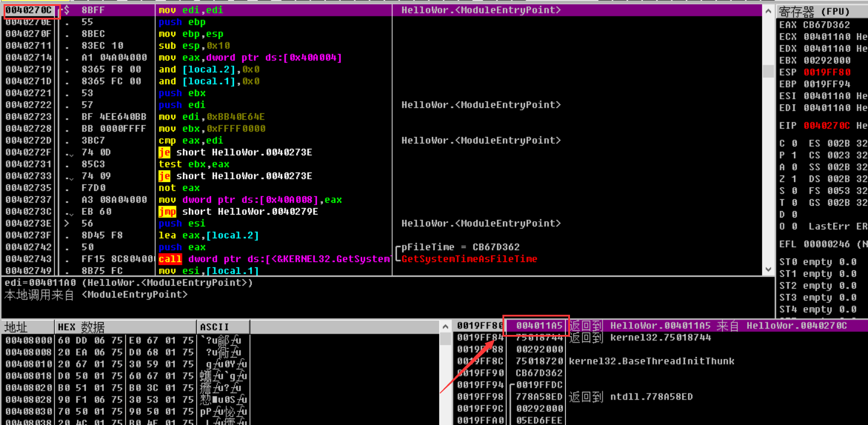Click the pFileTime = CB67D362 comment
Viewport: 868px width, 425px height.
click(x=460, y=247)
